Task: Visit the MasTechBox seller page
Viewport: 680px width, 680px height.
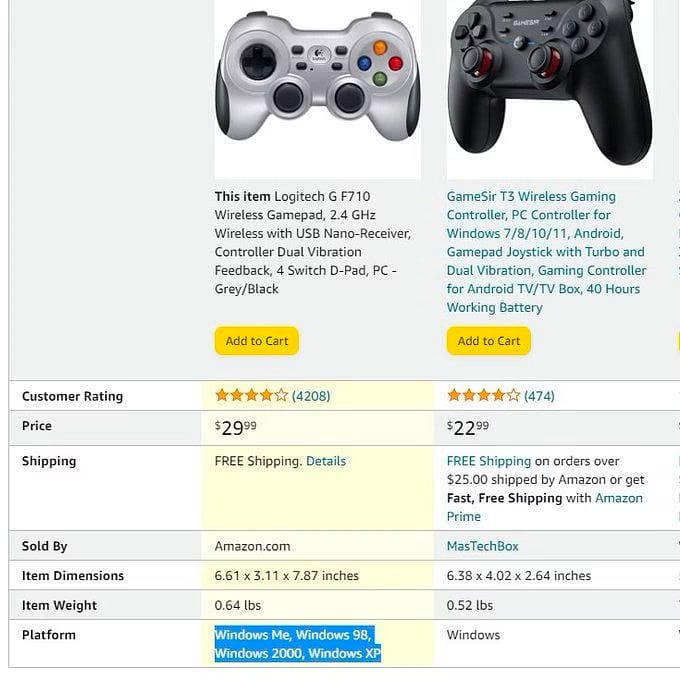Action: click(483, 546)
